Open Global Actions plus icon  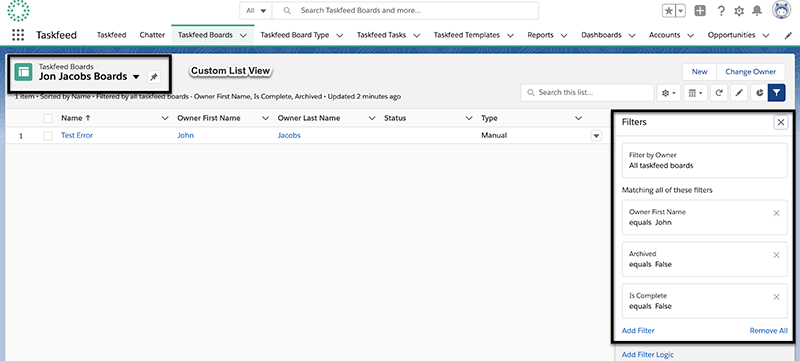(700, 11)
